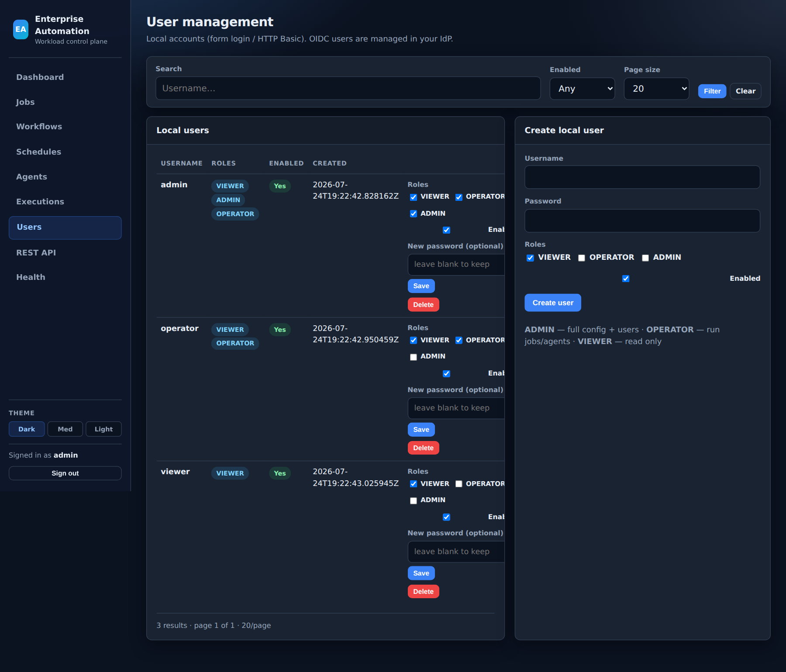Viewport: 786px width, 672px height.
Task: Click new password field for viewer
Action: [456, 552]
